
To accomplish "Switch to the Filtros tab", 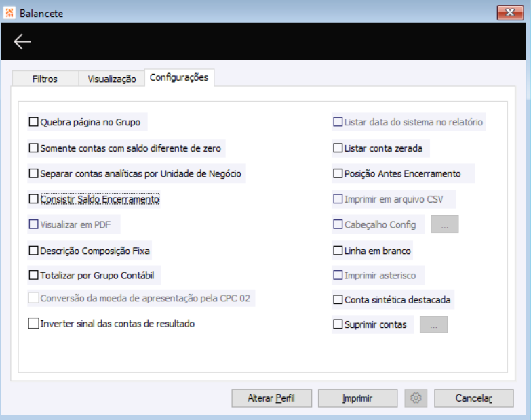I will tap(45, 79).
